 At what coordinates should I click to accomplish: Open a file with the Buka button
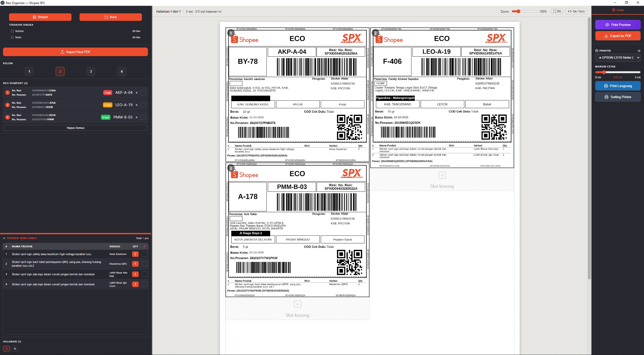[111, 17]
